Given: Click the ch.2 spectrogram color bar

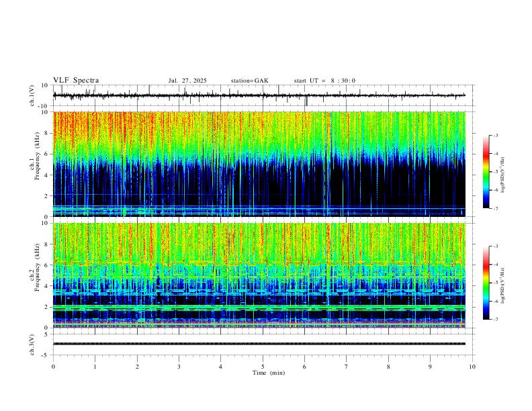Looking at the screenshot, I should 486,283.
